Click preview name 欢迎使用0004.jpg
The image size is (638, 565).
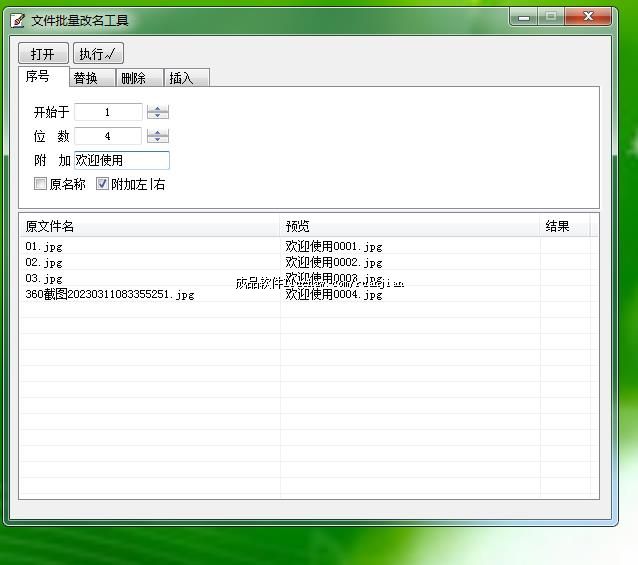[x=334, y=294]
